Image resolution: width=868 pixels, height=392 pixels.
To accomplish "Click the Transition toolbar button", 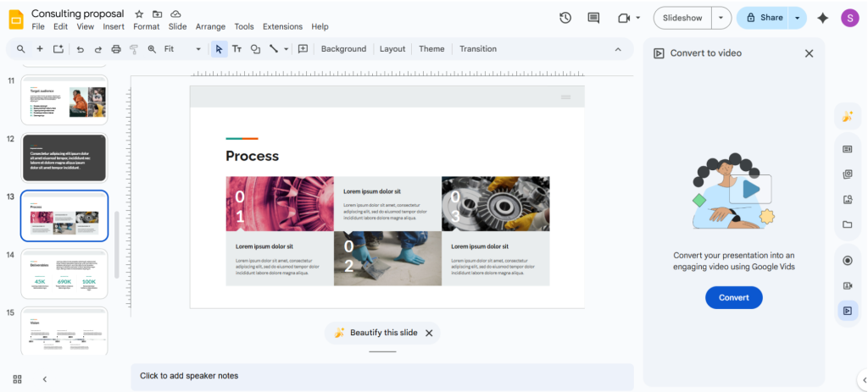I will pos(478,49).
